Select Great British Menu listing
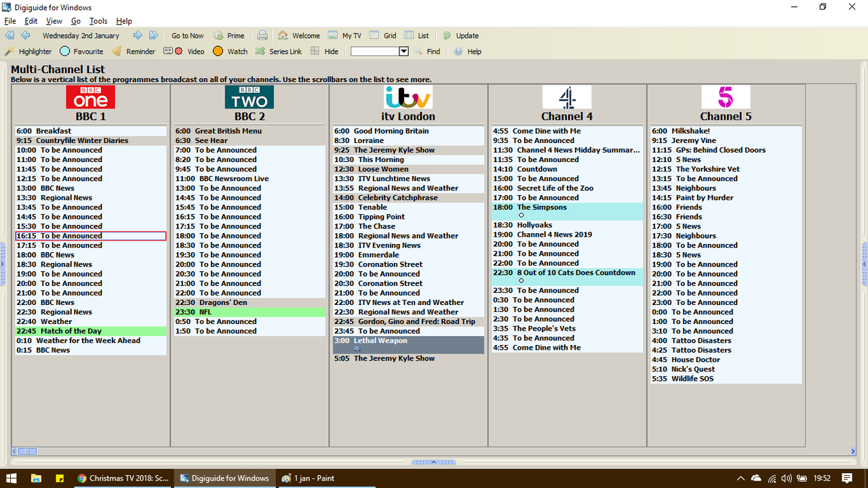868x488 pixels. point(250,131)
